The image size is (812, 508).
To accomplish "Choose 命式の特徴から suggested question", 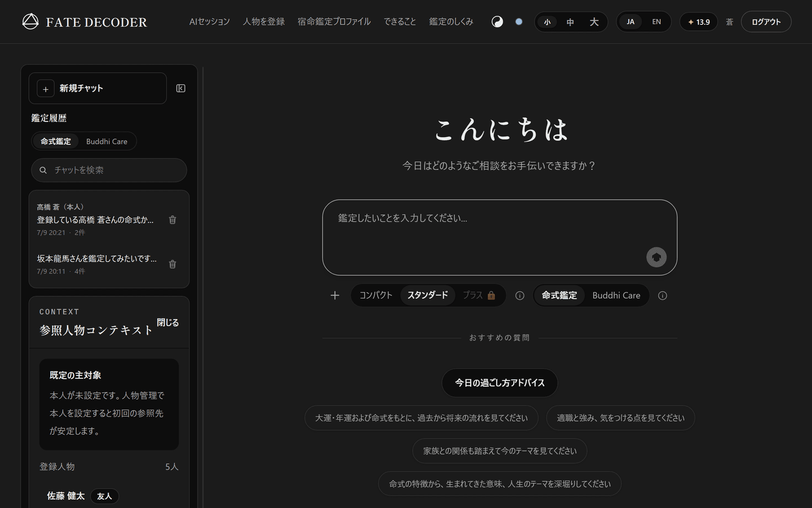I will tap(500, 484).
